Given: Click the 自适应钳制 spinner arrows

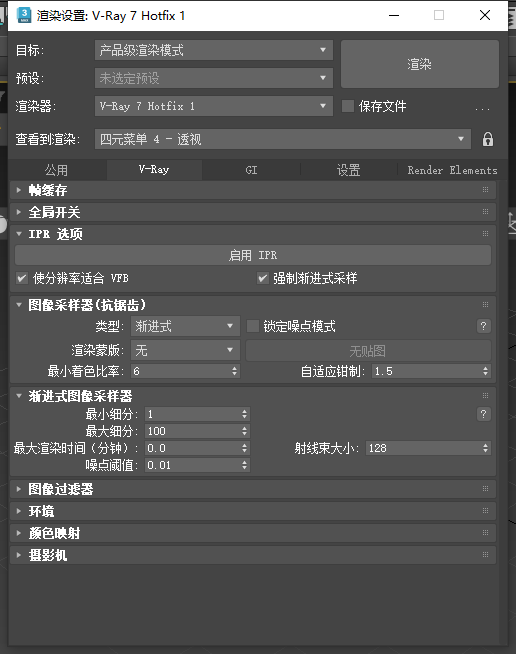Looking at the screenshot, I should point(485,371).
